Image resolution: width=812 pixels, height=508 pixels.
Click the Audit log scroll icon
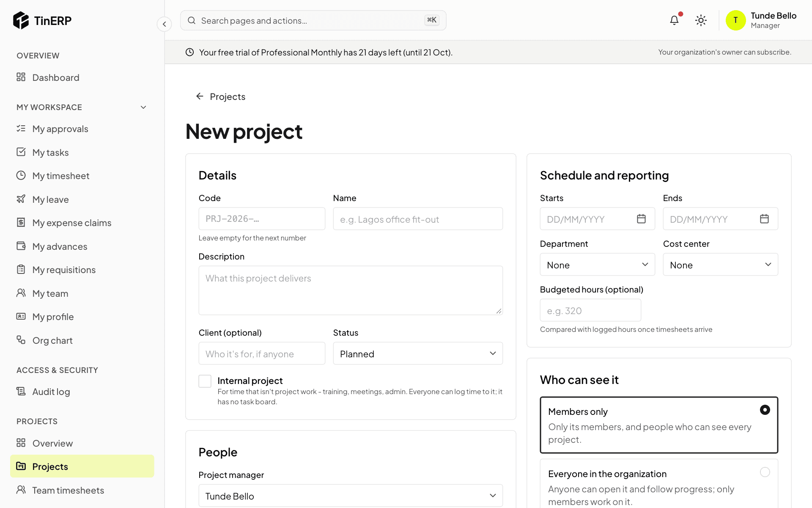(21, 391)
